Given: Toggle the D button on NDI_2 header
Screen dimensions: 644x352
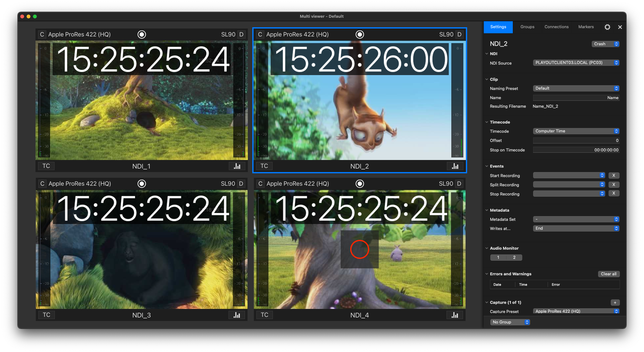Looking at the screenshot, I should [x=460, y=35].
